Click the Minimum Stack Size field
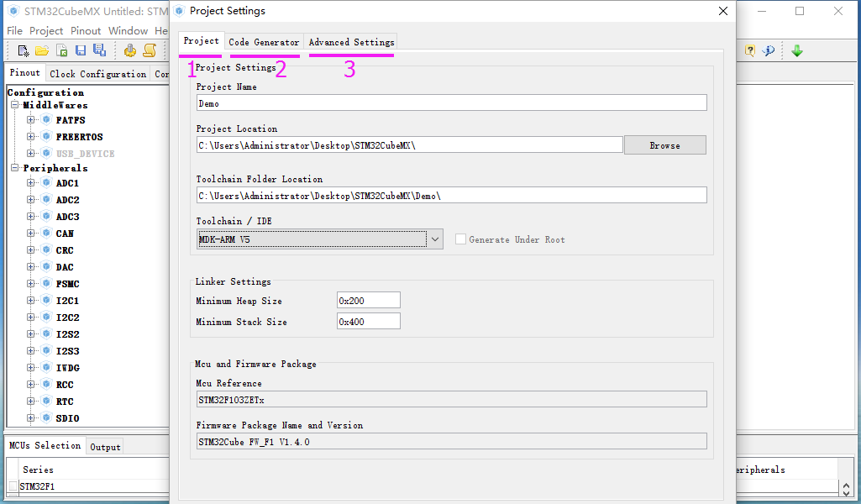This screenshot has width=861, height=504. pos(369,321)
